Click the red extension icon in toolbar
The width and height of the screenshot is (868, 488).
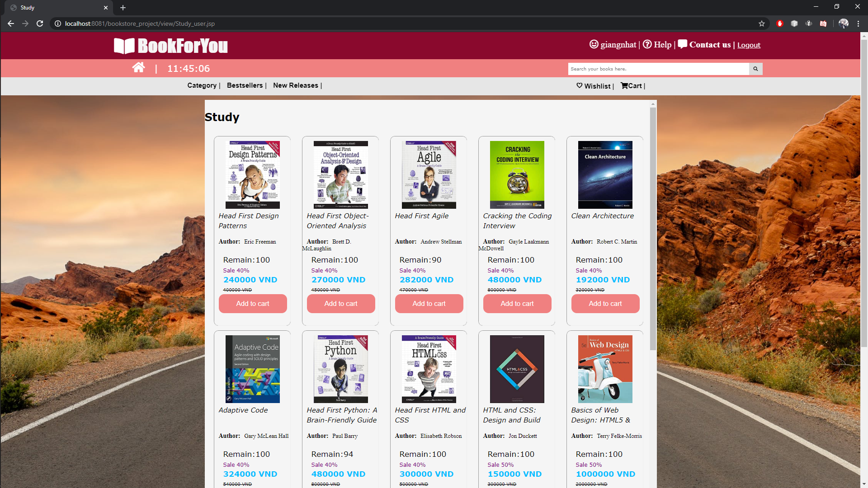[x=780, y=23]
